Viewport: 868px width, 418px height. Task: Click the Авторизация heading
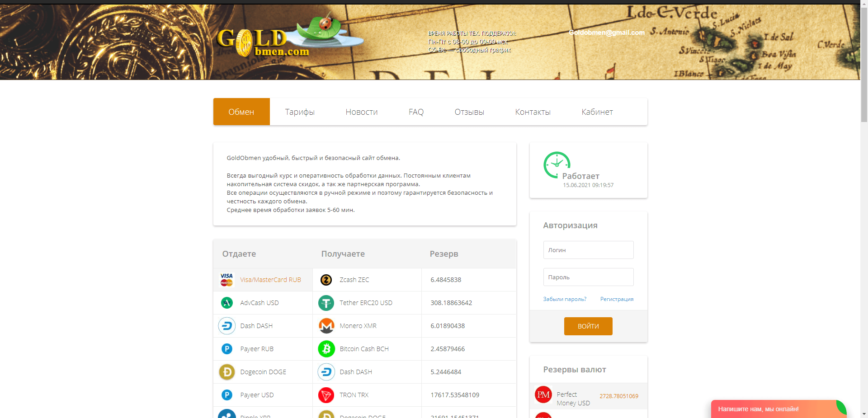pyautogui.click(x=571, y=225)
